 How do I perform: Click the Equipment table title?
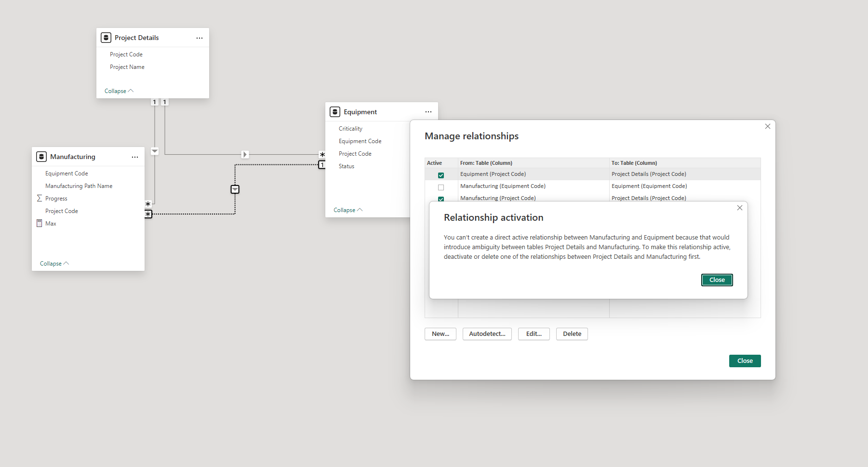click(360, 112)
